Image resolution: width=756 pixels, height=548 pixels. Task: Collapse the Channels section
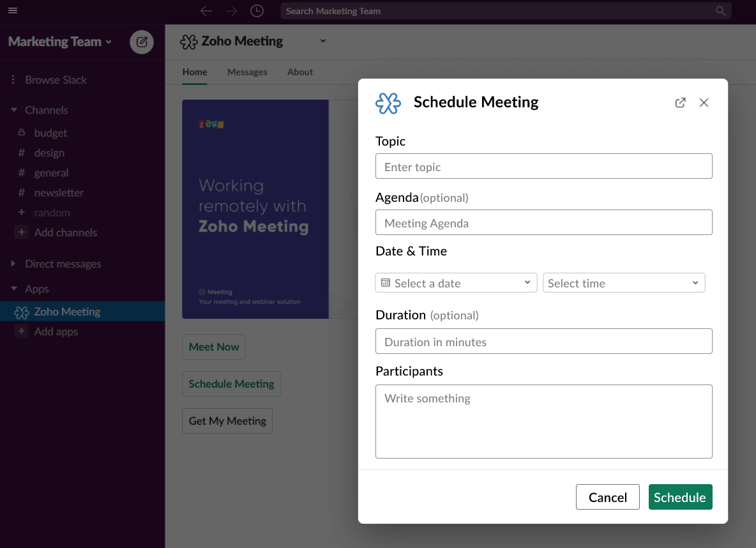point(13,110)
